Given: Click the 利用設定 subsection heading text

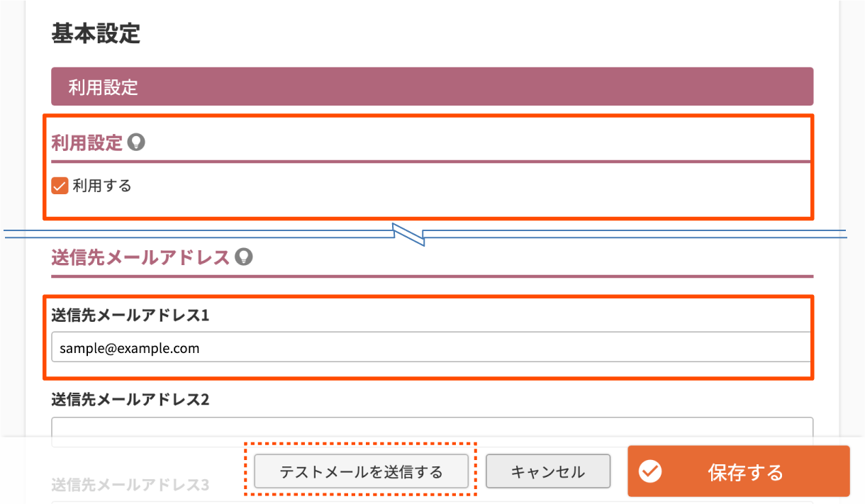Looking at the screenshot, I should [x=87, y=143].
